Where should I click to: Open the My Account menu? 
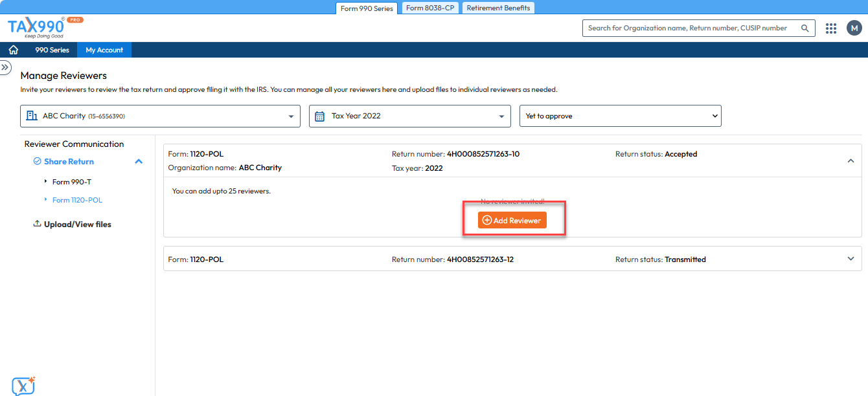coord(104,50)
